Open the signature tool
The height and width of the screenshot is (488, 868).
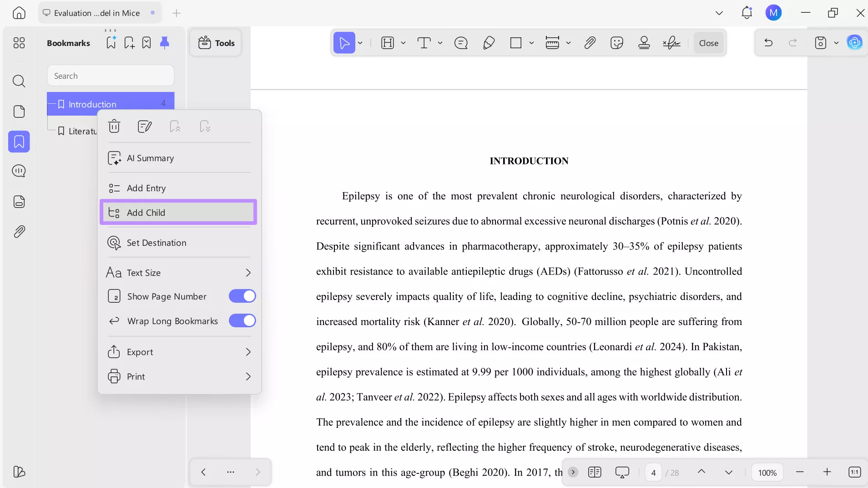(671, 43)
